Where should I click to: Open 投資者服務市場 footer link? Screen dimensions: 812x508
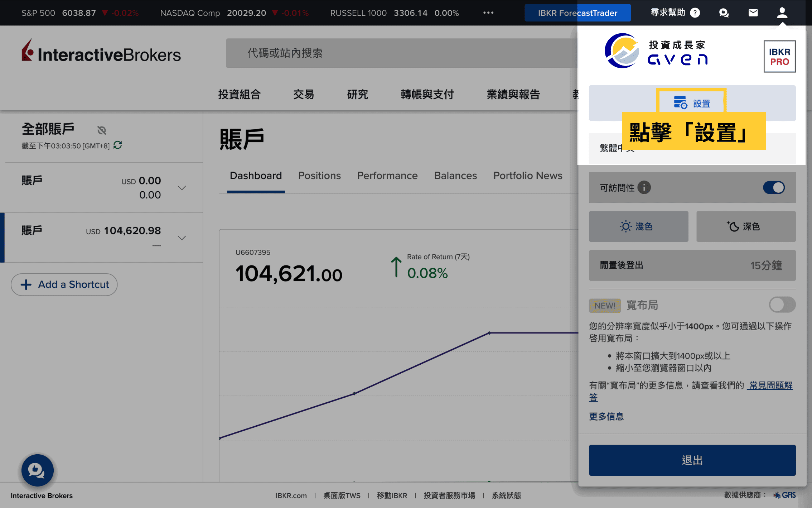coord(449,495)
